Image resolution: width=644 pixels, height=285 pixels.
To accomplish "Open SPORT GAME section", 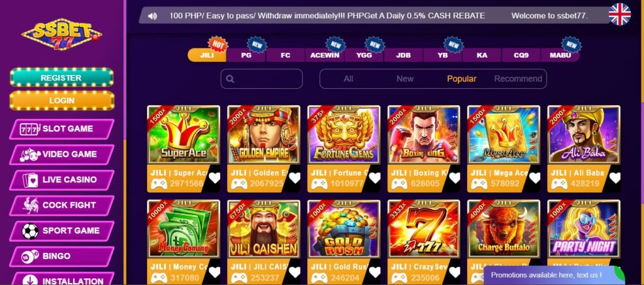I will coord(62,231).
